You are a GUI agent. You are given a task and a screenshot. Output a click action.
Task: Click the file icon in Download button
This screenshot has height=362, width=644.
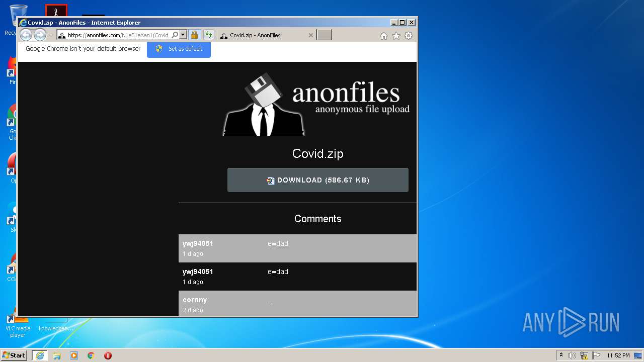coord(271,180)
